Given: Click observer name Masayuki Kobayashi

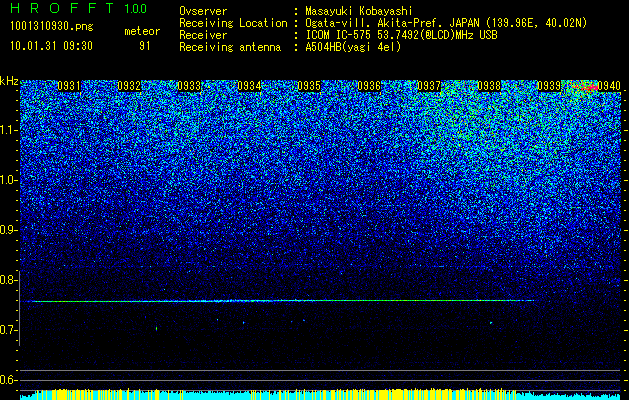Looking at the screenshot, I should coord(358,11).
